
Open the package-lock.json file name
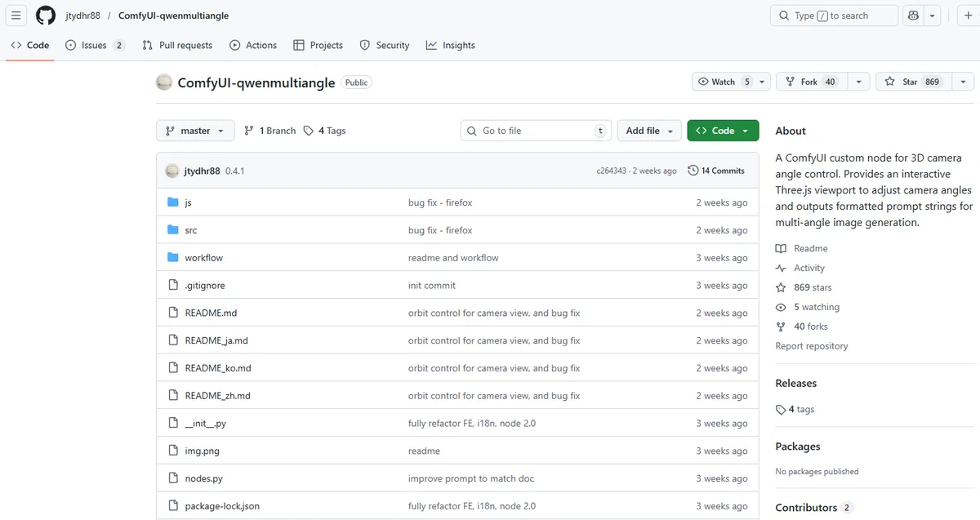pos(222,506)
